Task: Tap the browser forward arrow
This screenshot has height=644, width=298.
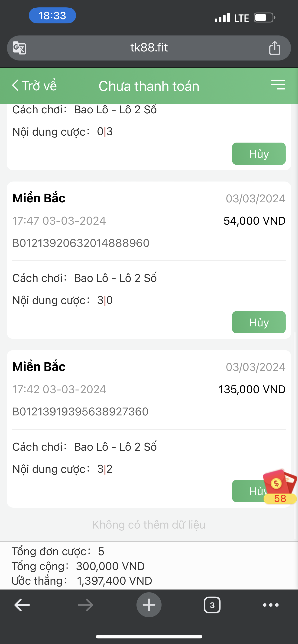Action: 85,605
